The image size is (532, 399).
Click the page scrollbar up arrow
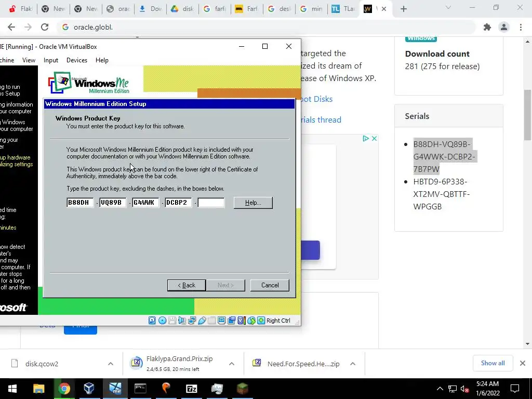point(527,42)
